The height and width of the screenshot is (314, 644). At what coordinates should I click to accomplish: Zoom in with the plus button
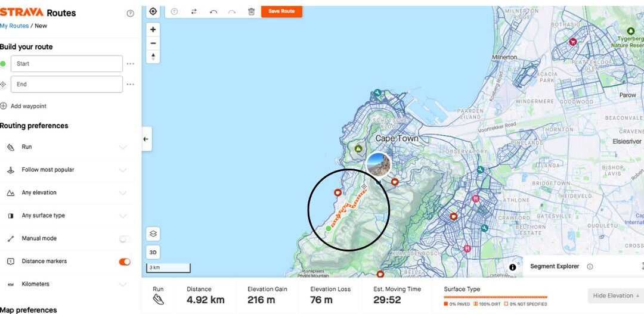pos(153,30)
